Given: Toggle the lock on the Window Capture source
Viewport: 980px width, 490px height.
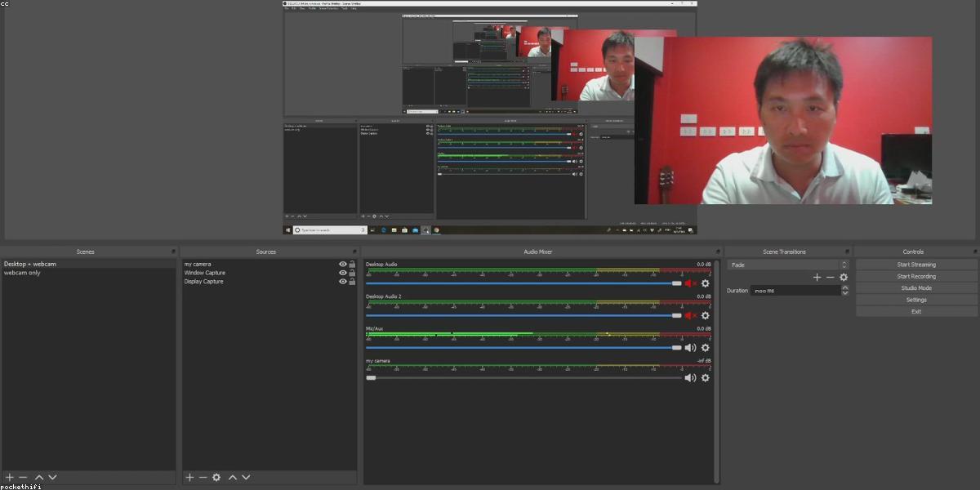Looking at the screenshot, I should [x=352, y=273].
